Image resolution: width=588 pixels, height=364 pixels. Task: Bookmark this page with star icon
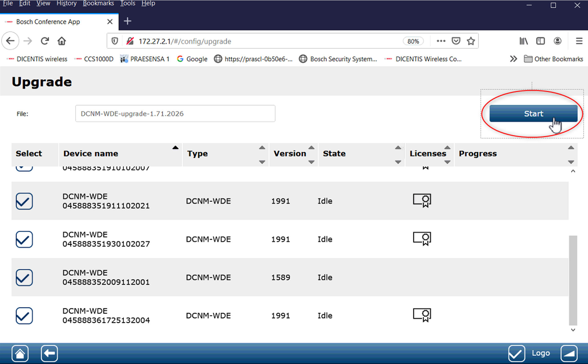point(471,41)
